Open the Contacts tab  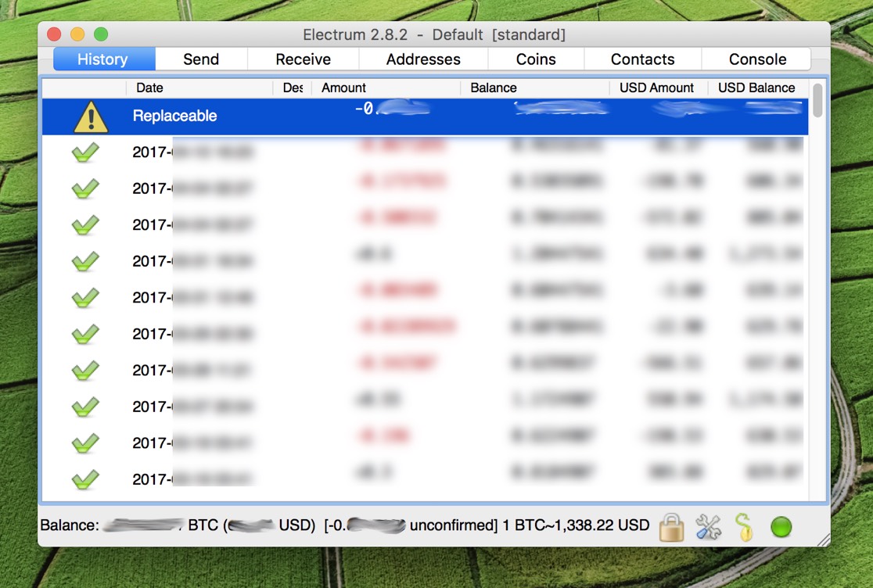(x=642, y=59)
